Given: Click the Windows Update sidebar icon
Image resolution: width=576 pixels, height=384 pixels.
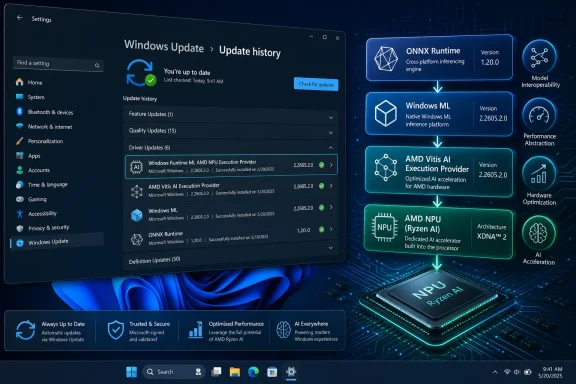Looking at the screenshot, I should (20, 243).
